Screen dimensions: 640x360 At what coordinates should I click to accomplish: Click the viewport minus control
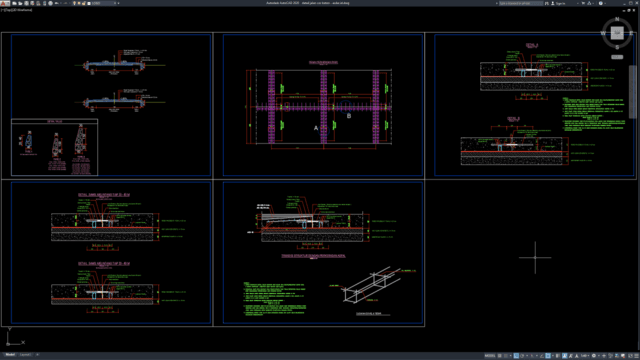(x=2, y=10)
